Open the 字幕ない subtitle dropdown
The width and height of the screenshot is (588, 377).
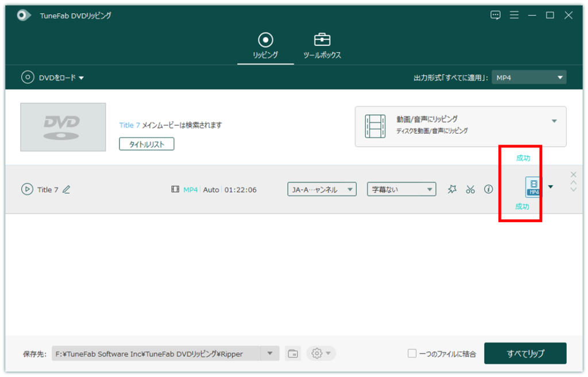click(x=401, y=189)
